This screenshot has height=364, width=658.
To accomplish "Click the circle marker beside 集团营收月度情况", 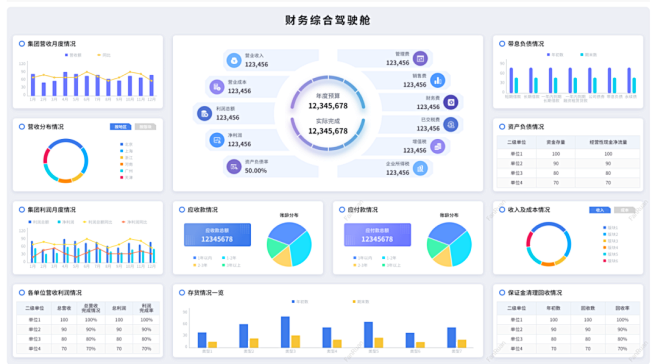I will coord(21,44).
